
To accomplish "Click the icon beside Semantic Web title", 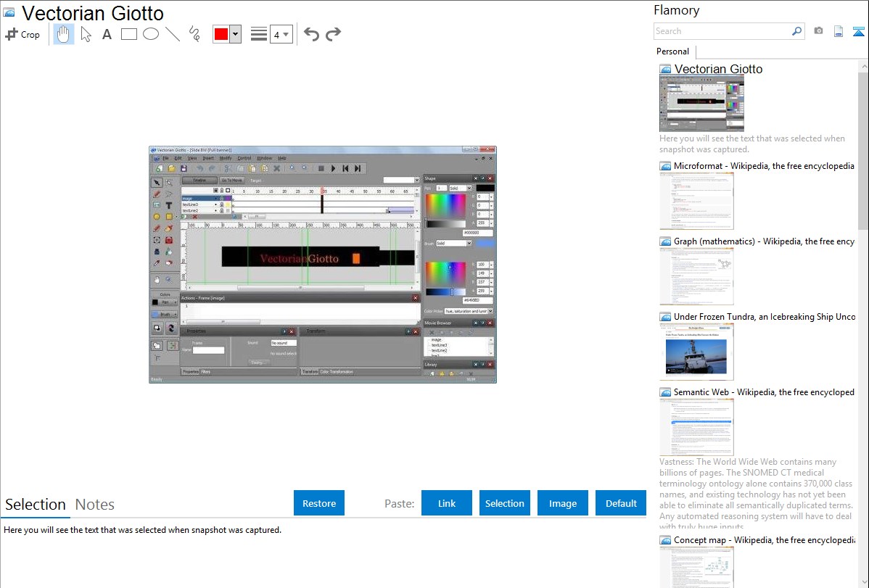I will pos(665,392).
